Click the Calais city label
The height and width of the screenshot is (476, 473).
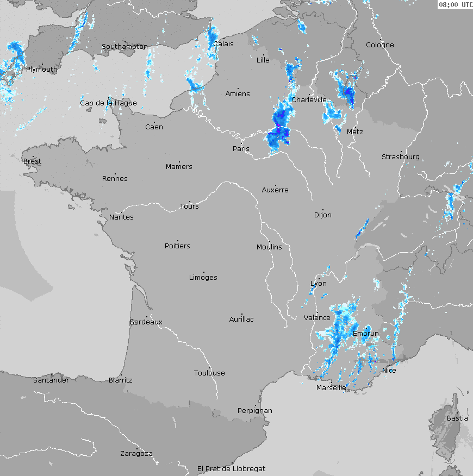tap(223, 44)
